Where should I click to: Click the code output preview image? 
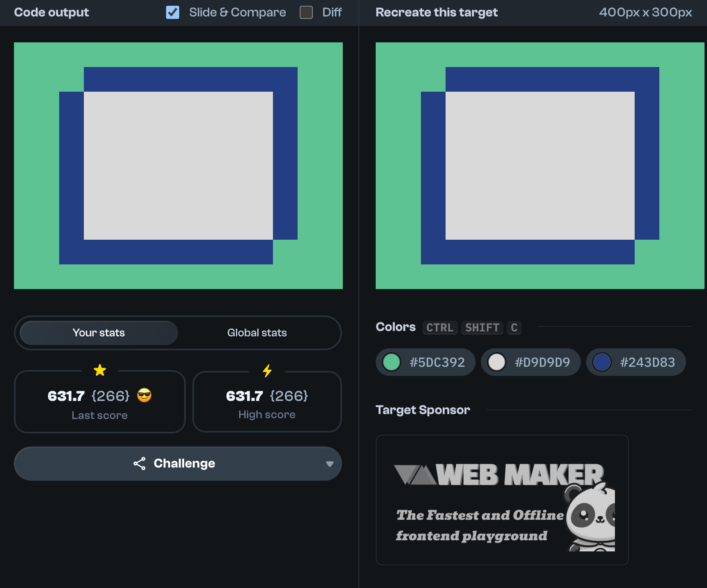tap(178, 166)
